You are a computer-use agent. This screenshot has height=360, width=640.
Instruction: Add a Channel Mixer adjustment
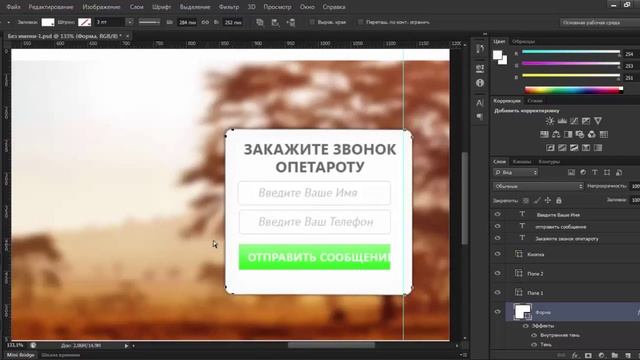tap(591, 134)
